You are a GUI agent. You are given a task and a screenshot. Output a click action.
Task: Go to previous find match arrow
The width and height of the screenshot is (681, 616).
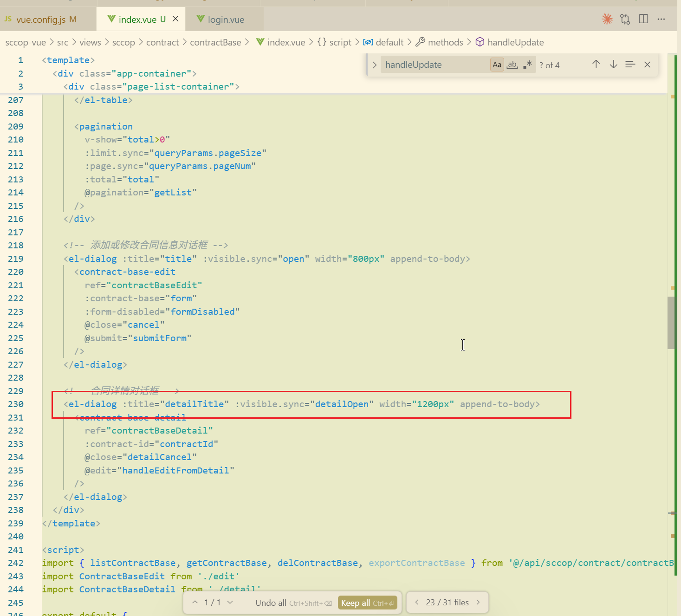(x=596, y=65)
